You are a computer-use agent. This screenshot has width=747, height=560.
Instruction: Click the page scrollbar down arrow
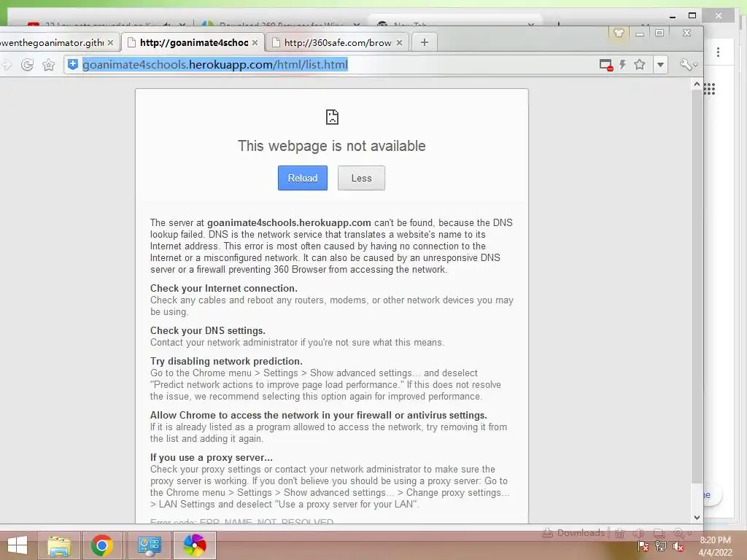[697, 517]
